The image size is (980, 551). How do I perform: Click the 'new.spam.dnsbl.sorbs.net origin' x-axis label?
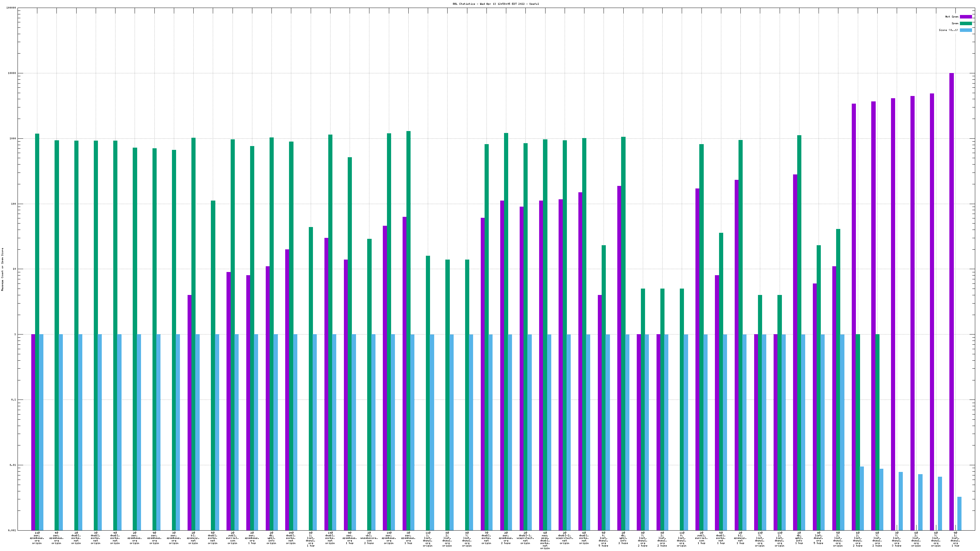[545, 540]
